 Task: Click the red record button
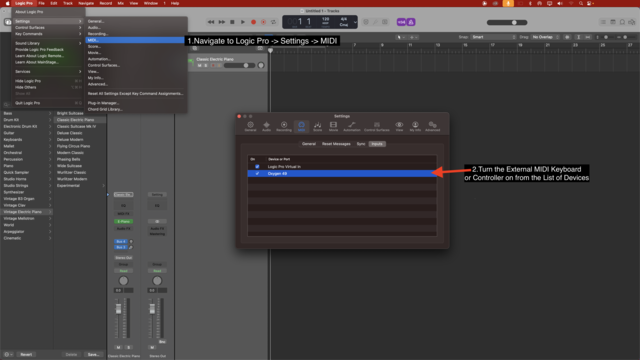pyautogui.click(x=253, y=22)
